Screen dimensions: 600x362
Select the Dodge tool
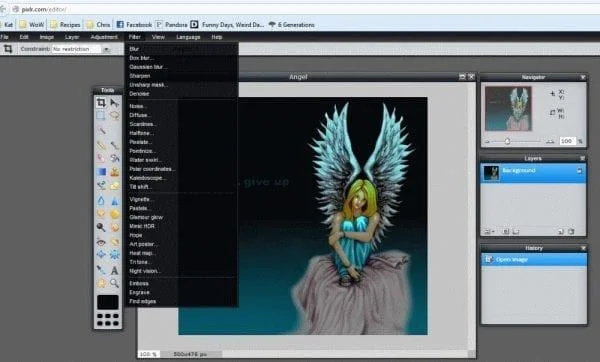[101, 227]
